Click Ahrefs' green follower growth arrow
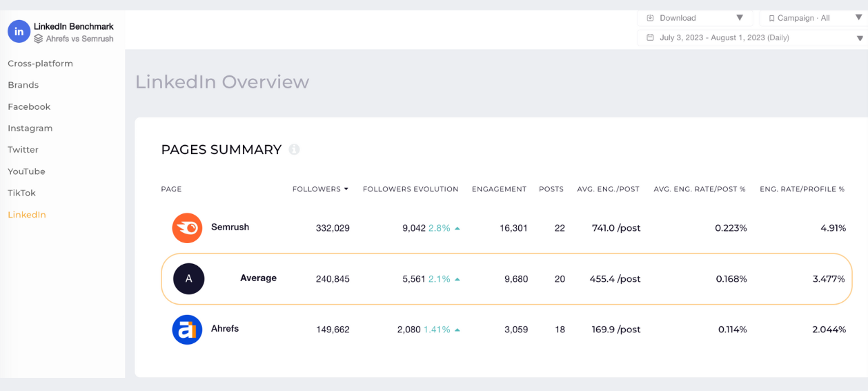The height and width of the screenshot is (391, 868). (x=457, y=330)
